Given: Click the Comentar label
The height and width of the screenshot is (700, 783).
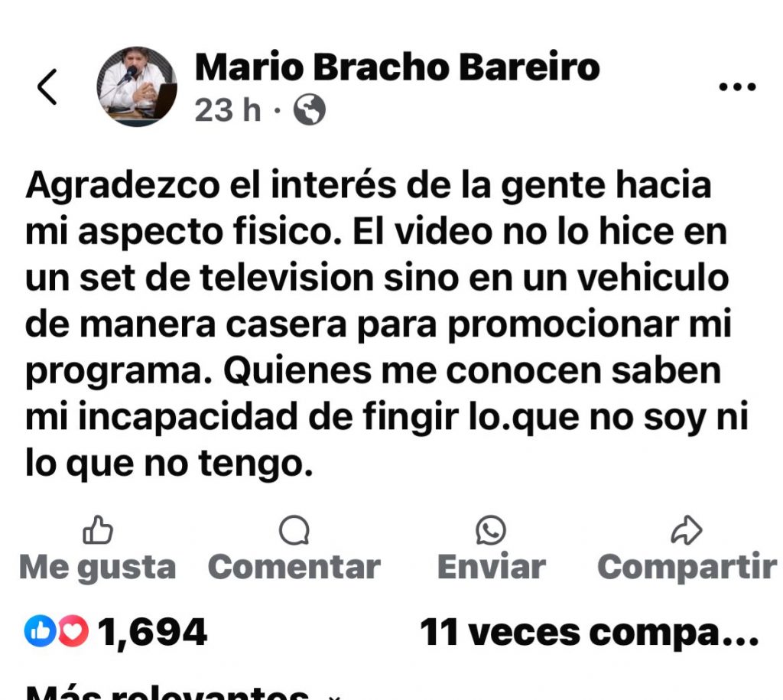Looking at the screenshot, I should pyautogui.click(x=294, y=567).
